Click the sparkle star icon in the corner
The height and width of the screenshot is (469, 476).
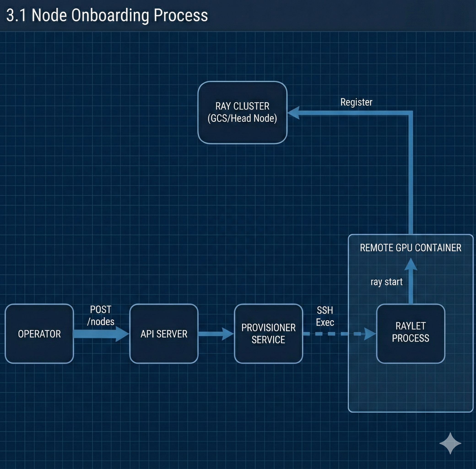(450, 443)
